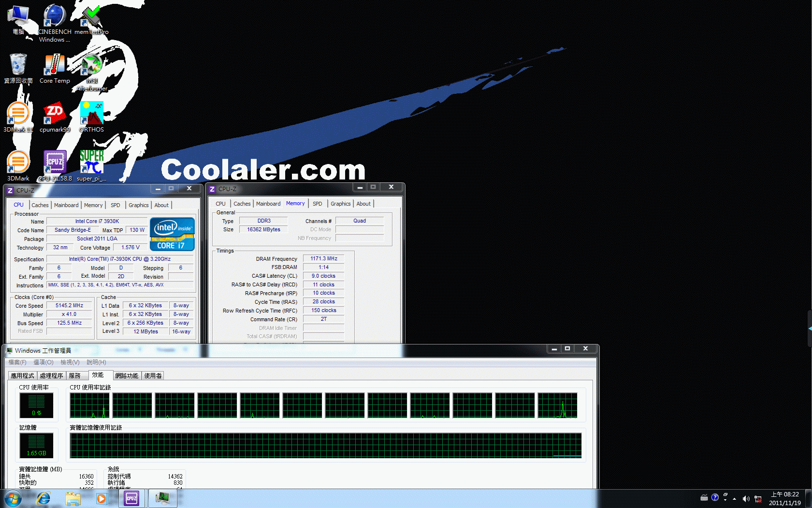
Task: Click the 實體記憶體使用記錄 history graph
Action: click(x=326, y=446)
